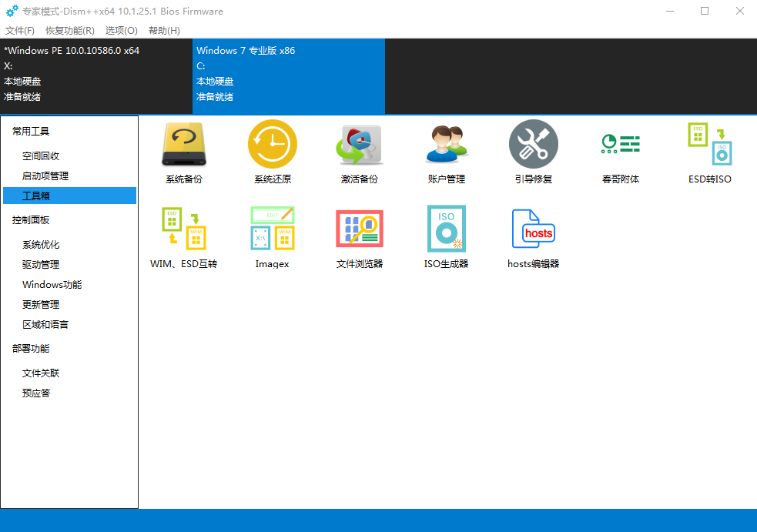The height and width of the screenshot is (532, 757).
Task: Open the 春哥附体 tool icon
Action: point(621,146)
